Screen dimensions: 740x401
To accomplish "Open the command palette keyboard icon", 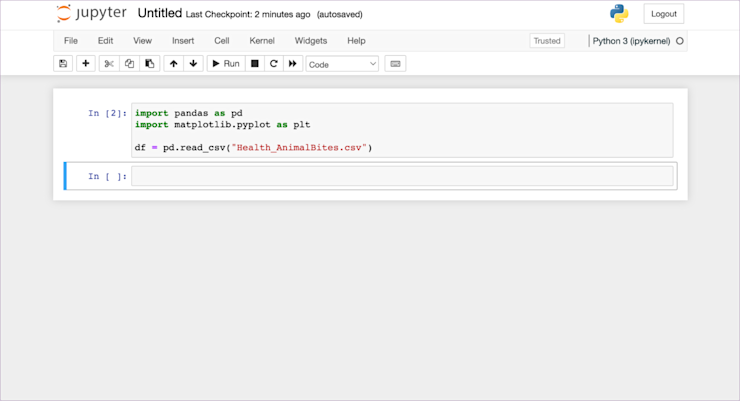I will point(395,64).
